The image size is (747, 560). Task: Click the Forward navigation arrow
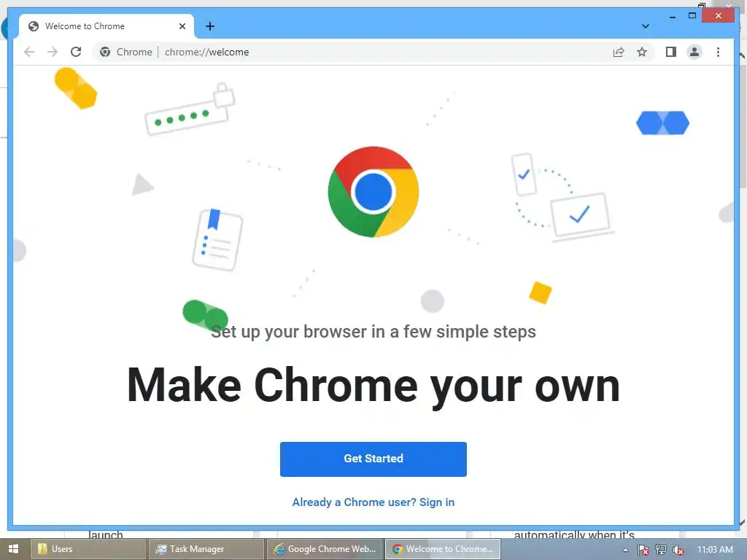point(53,52)
